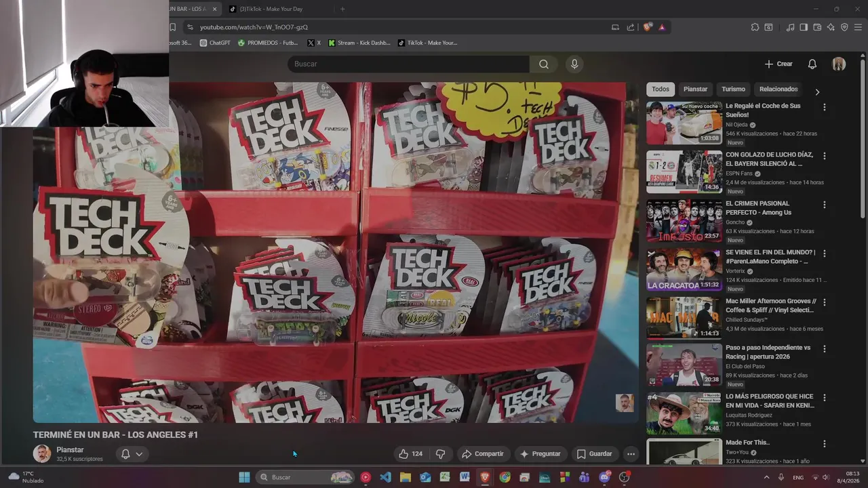Open Brave music playlist icon

tap(790, 27)
